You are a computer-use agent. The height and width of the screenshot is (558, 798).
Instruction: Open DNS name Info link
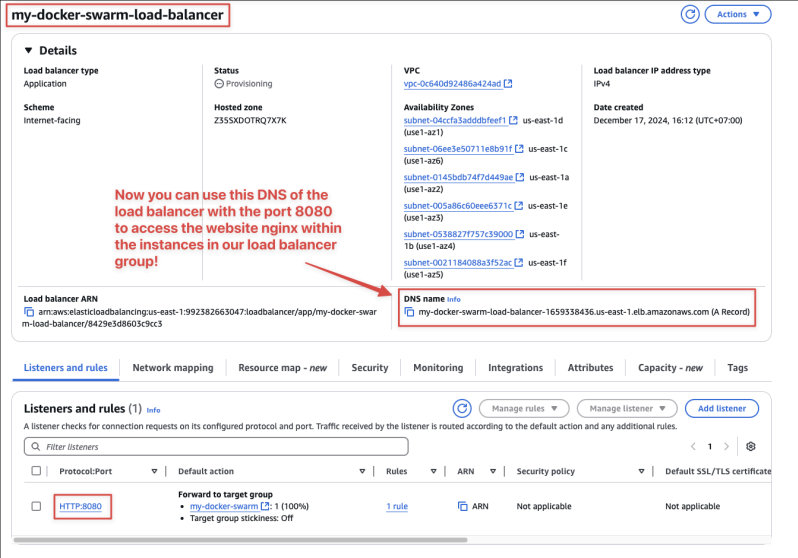[x=454, y=299]
